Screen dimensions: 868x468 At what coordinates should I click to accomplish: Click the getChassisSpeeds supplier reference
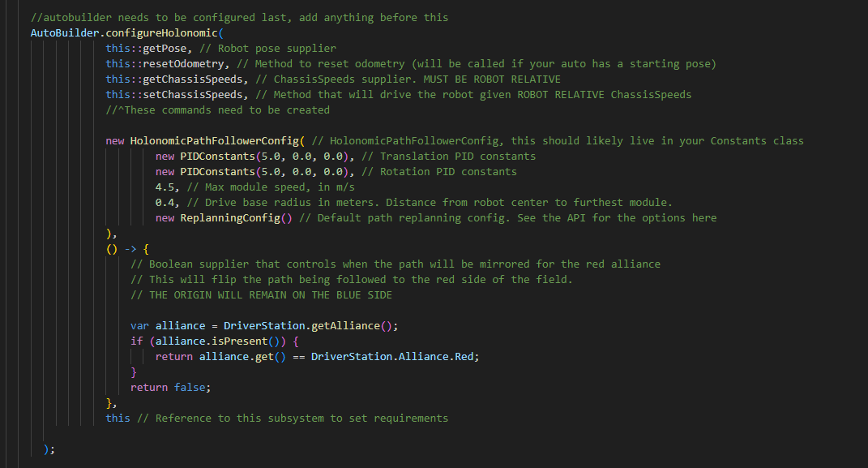pos(193,79)
